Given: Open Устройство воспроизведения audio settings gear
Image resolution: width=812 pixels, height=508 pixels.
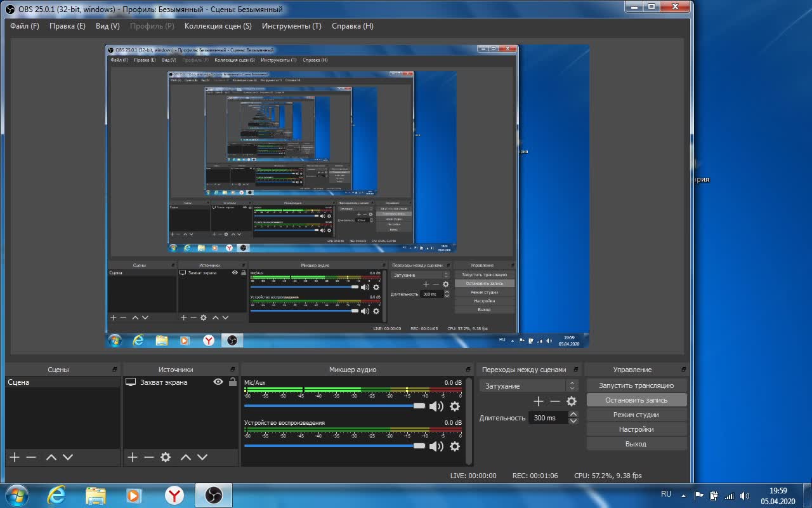Looking at the screenshot, I should point(455,446).
